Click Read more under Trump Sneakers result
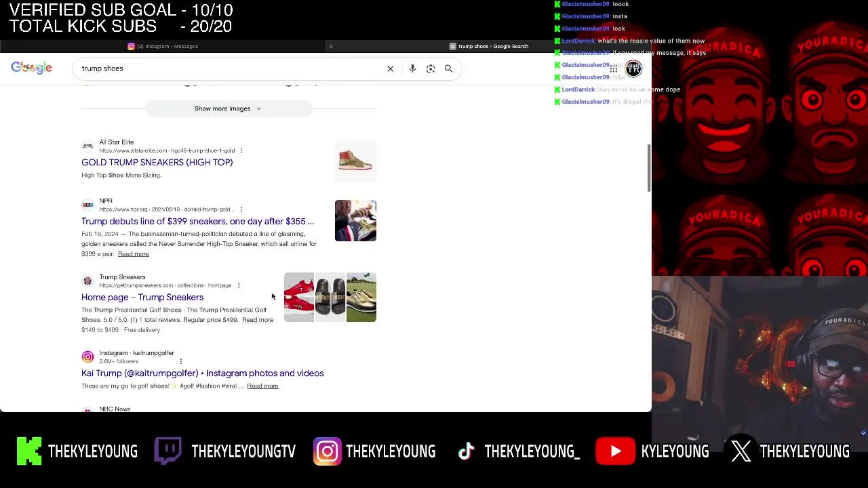 pyautogui.click(x=258, y=320)
